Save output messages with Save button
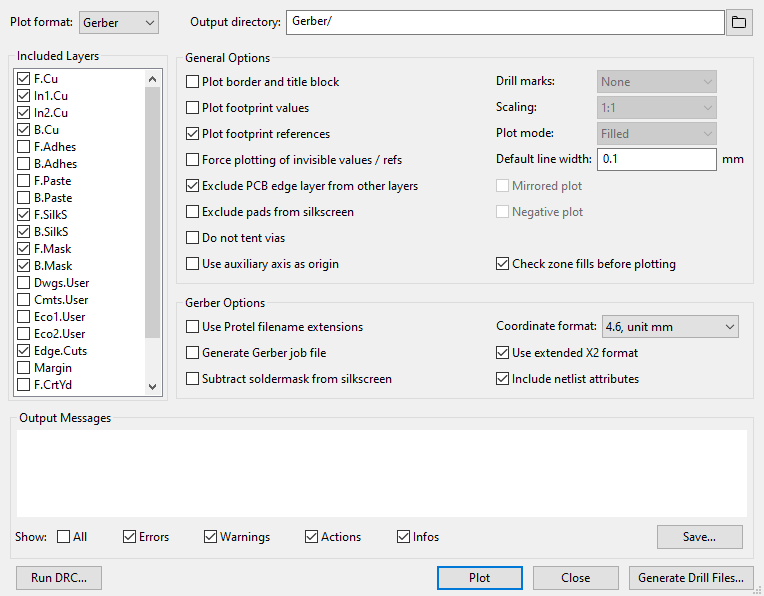Viewport: 764px width, 596px height. point(699,537)
